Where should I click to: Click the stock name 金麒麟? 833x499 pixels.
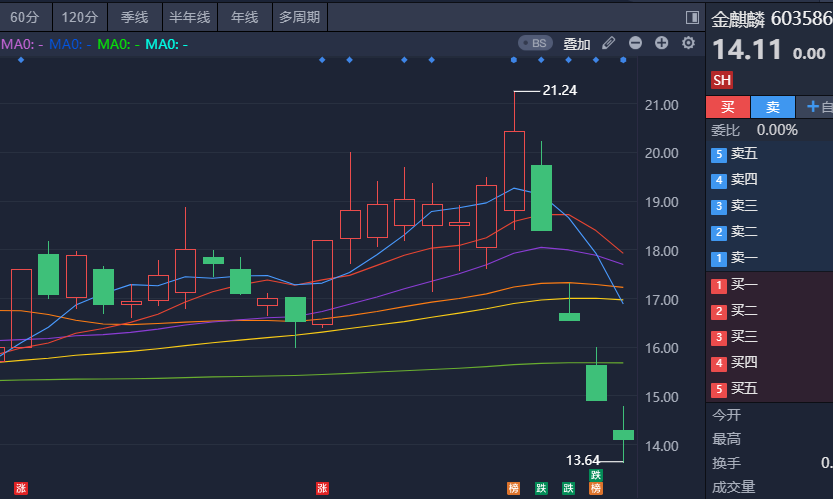coord(738,19)
